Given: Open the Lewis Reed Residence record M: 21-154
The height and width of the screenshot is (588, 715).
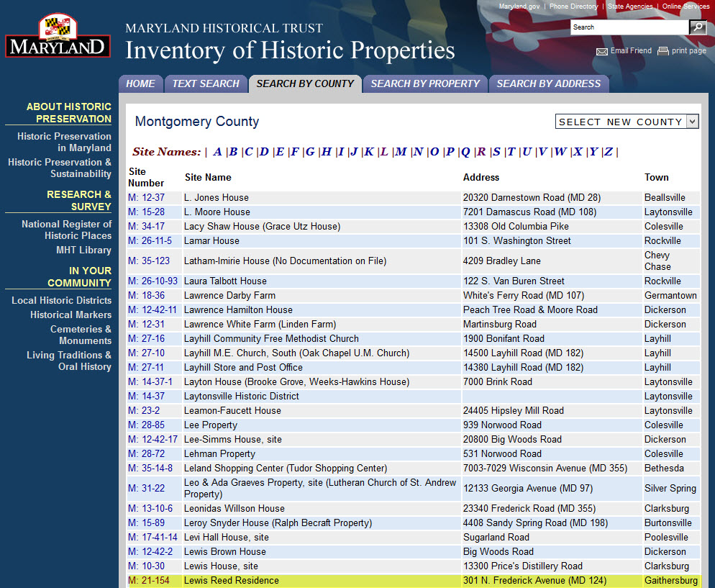Looking at the screenshot, I should 149,580.
